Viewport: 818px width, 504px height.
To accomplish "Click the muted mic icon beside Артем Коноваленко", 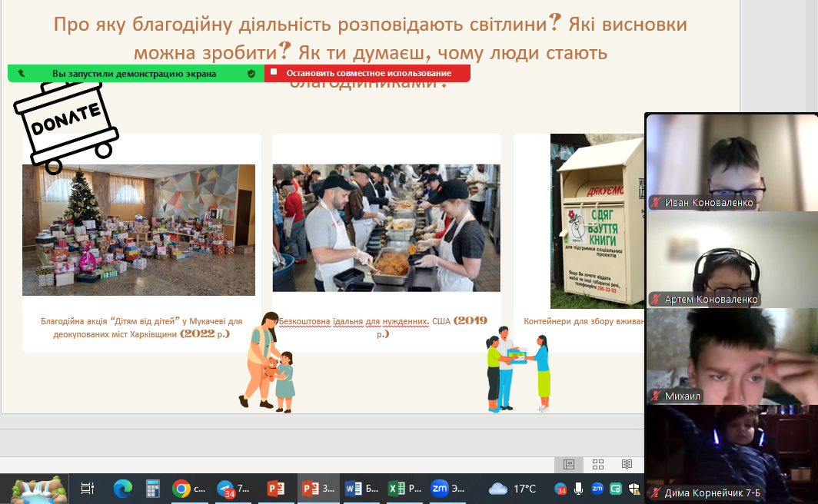I will coord(656,299).
